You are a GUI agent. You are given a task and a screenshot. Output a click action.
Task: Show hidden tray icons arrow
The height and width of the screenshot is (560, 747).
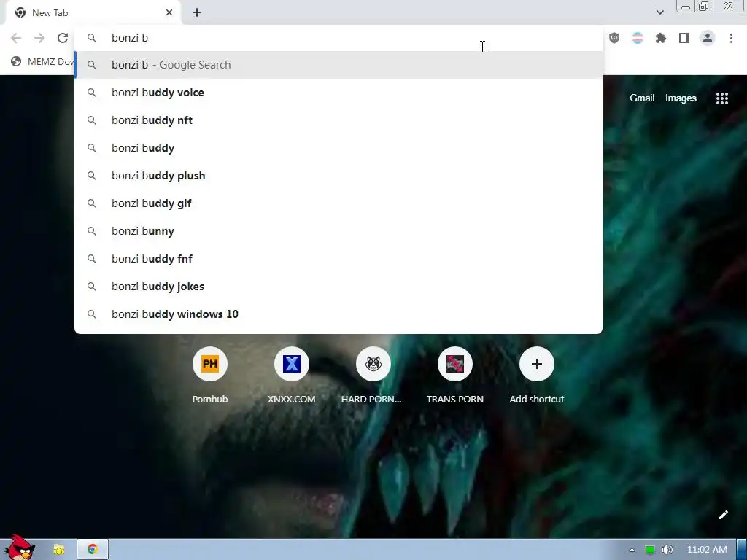632,550
